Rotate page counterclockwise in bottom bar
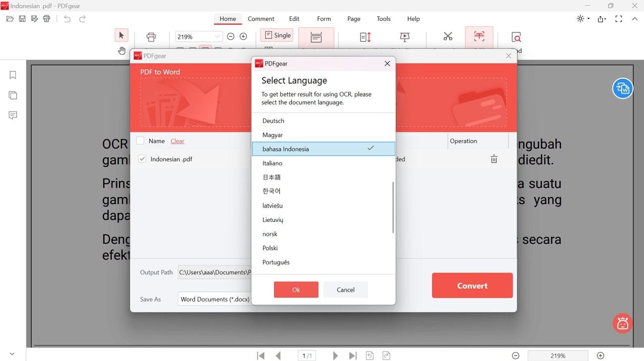644x361 pixels. coord(370,356)
